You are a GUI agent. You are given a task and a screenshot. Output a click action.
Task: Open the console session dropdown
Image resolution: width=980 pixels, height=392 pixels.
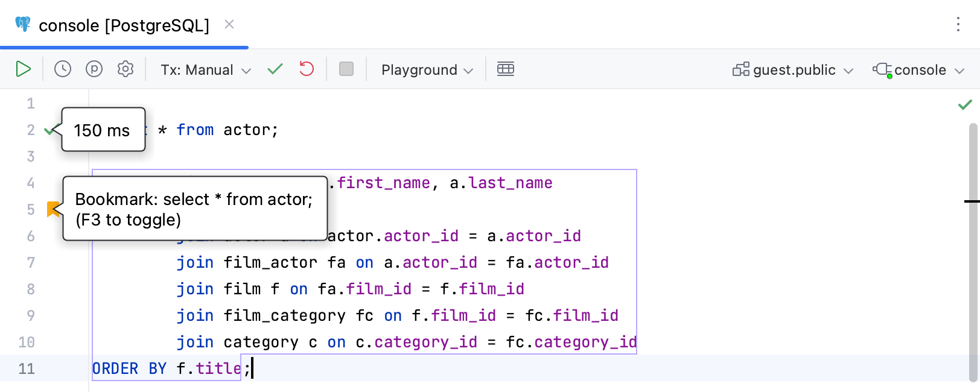point(919,70)
